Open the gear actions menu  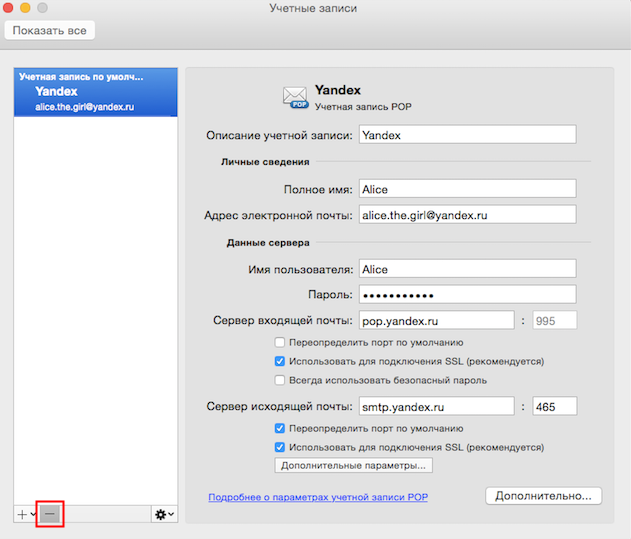(163, 513)
